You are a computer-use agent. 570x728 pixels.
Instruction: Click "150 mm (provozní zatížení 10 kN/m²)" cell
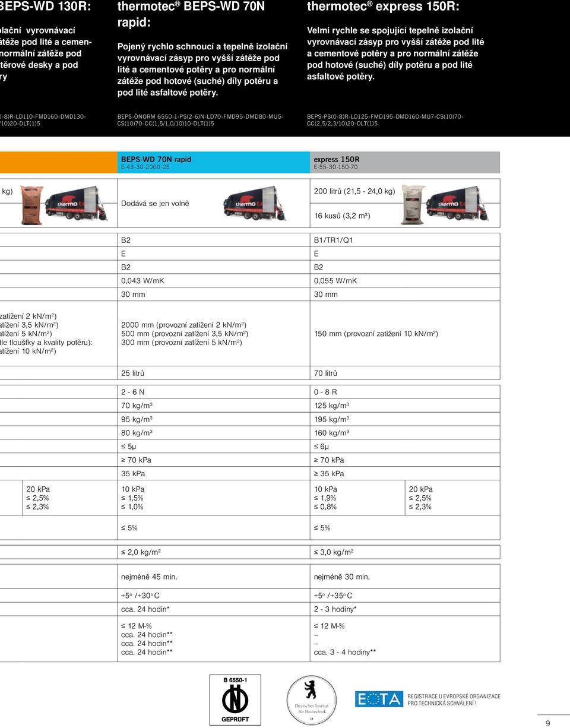376,334
